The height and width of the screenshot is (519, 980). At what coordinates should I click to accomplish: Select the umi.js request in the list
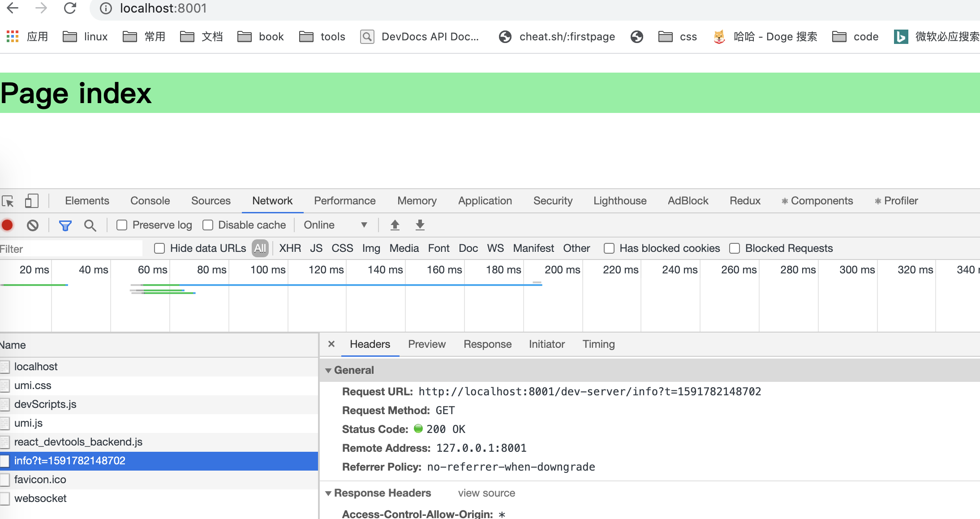point(28,423)
